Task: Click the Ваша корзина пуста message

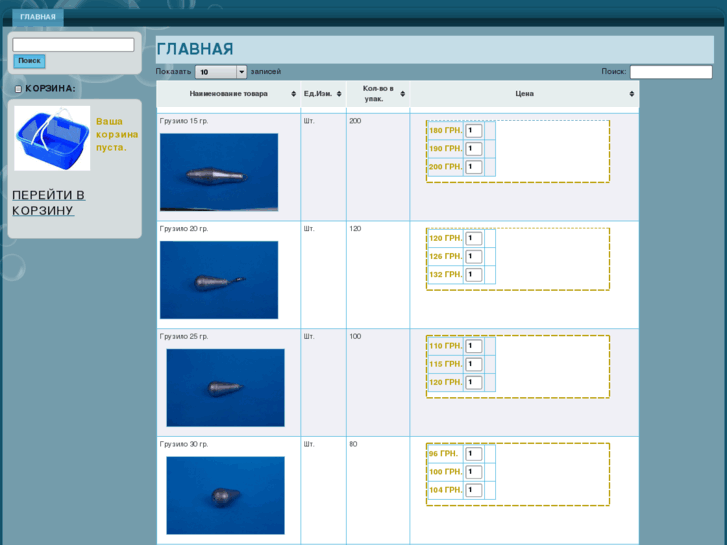Action: 117,135
